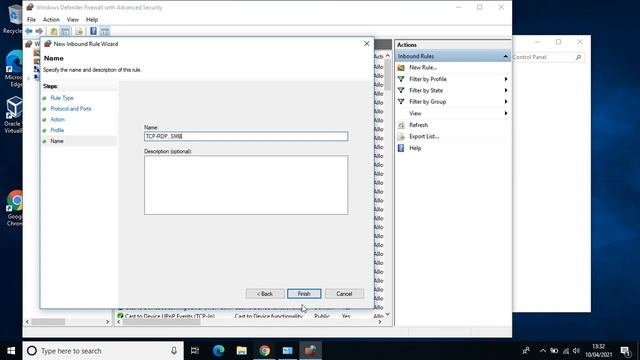Click Filter by State funnel icon
Viewport: 640px width, 360px height.
(401, 90)
